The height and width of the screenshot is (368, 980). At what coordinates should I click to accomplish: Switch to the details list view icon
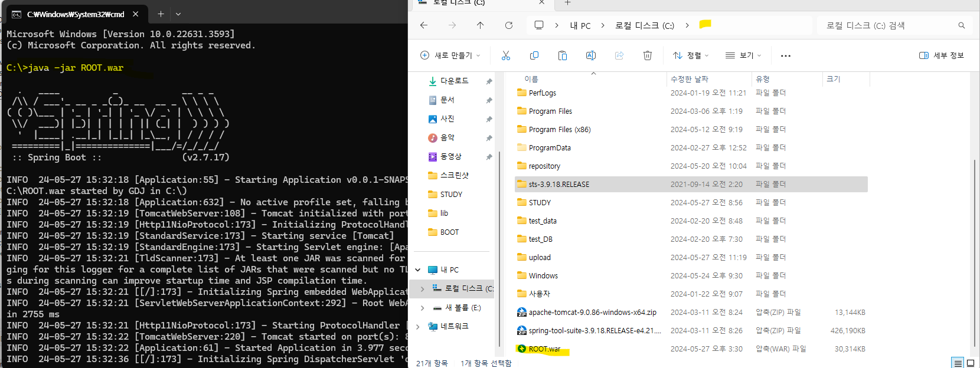[958, 363]
